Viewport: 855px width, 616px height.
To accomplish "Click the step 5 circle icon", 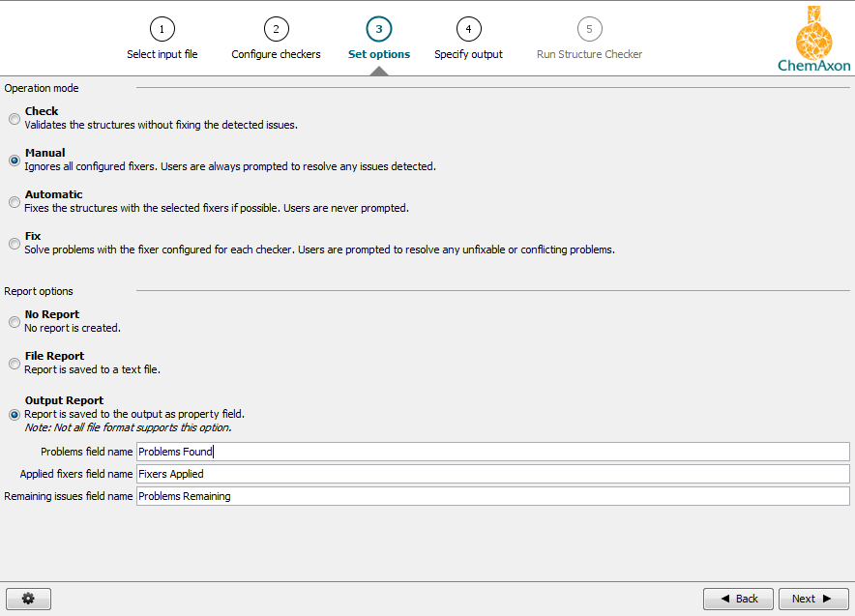I will pos(589,29).
